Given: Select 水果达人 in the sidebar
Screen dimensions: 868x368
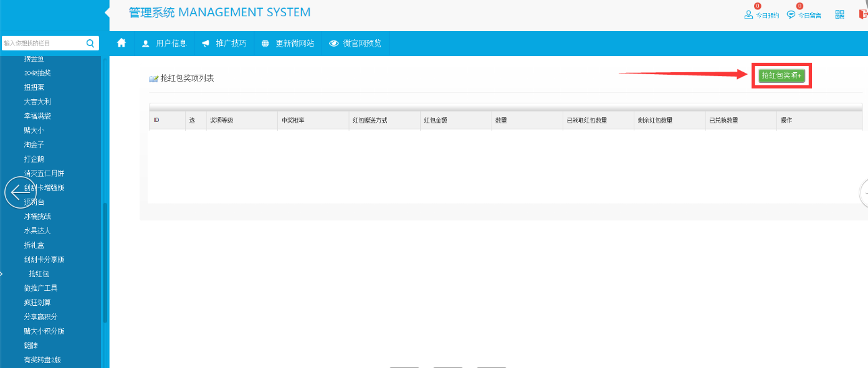Looking at the screenshot, I should tap(37, 231).
